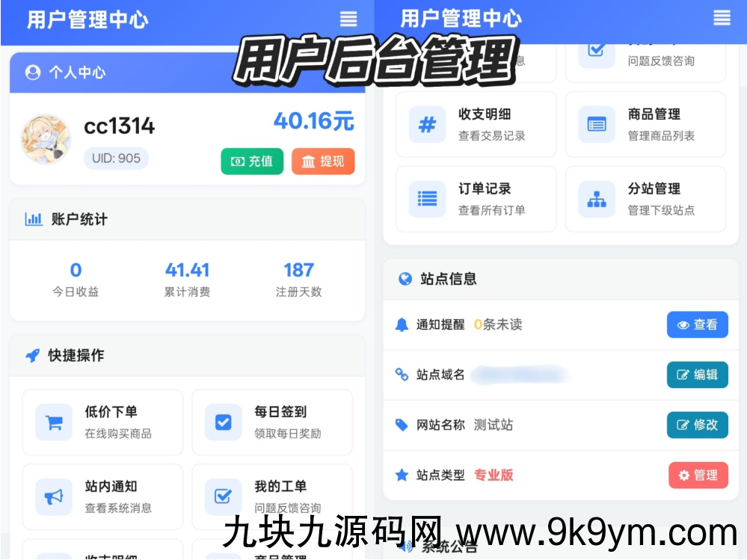Select the 每日签到 check-in icon
This screenshot has width=747, height=560.
coord(224,422)
